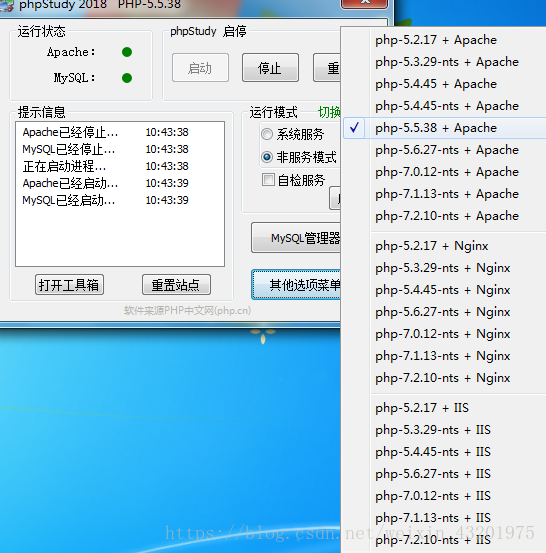Choose php-5.3.29-nts + IIS
Screen dimensions: 546x553
(x=444, y=430)
